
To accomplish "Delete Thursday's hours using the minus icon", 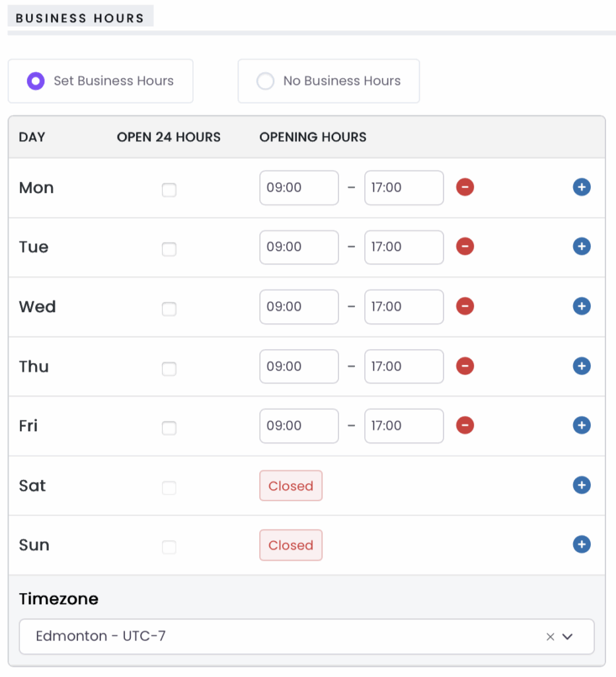I will pos(465,366).
